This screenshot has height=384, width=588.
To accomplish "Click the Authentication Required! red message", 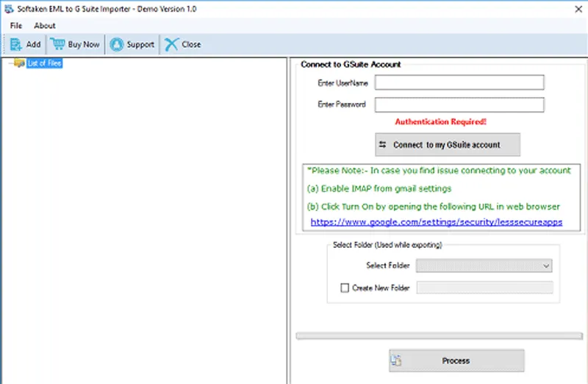I will point(440,121).
